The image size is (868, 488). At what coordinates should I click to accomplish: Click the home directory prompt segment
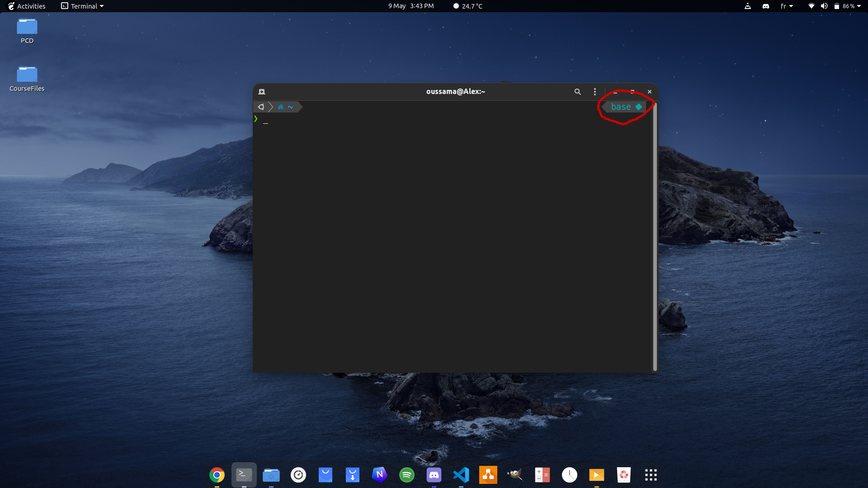tap(285, 107)
